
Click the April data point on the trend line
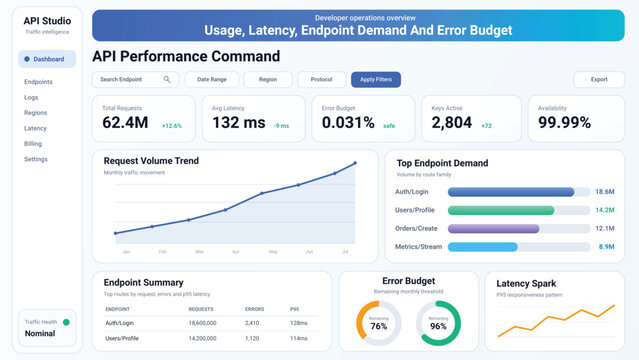click(x=225, y=210)
